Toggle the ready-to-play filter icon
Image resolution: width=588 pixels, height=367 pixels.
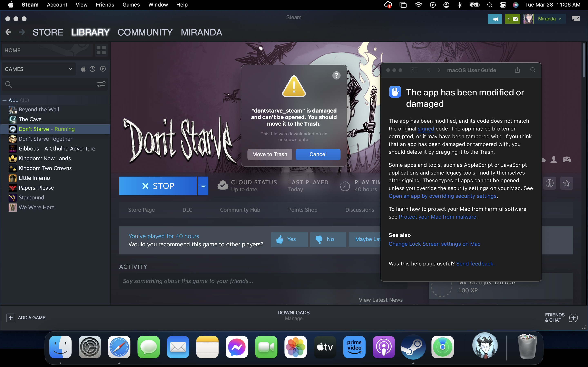103,69
